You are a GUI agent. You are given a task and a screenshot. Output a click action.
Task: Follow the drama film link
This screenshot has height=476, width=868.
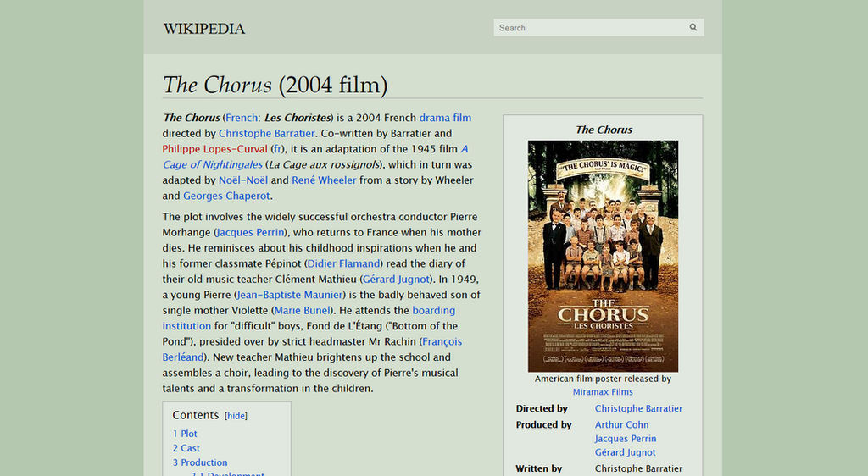445,118
